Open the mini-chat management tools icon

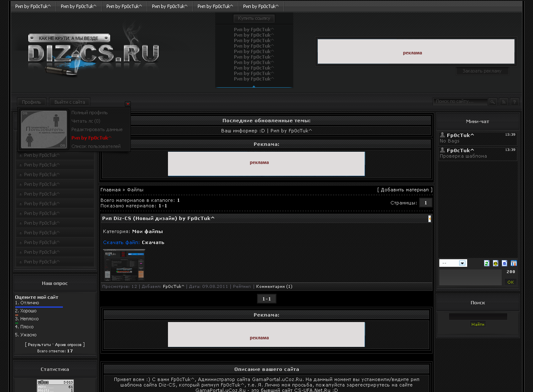514,263
